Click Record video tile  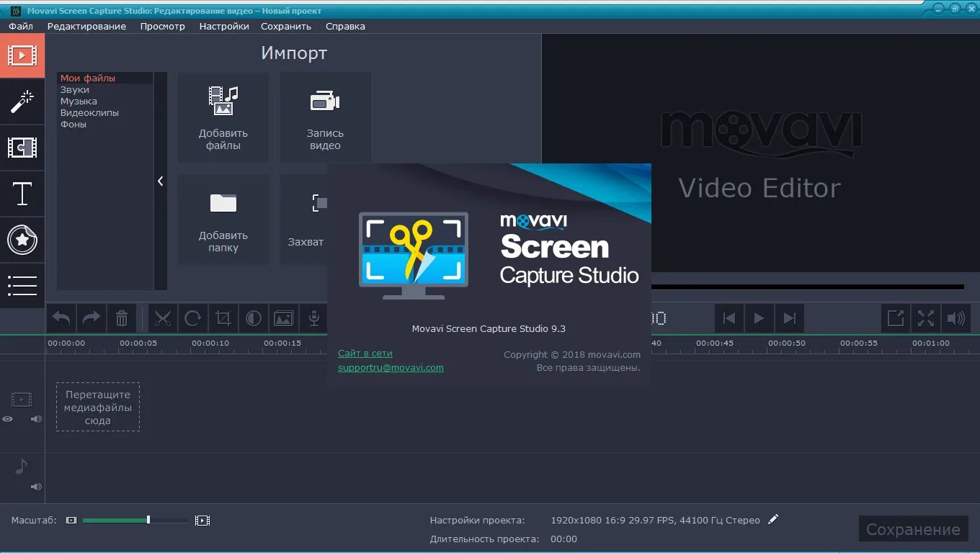point(325,117)
